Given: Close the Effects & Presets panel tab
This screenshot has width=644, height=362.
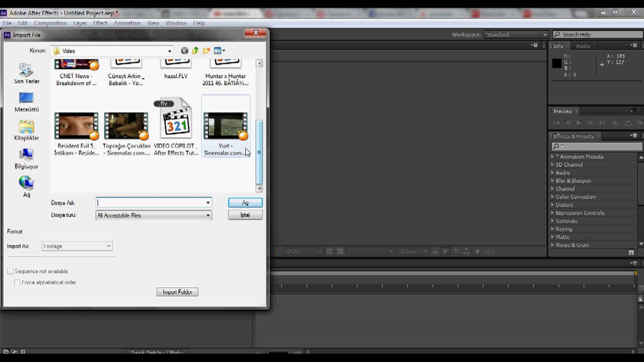Looking at the screenshot, I should 598,136.
